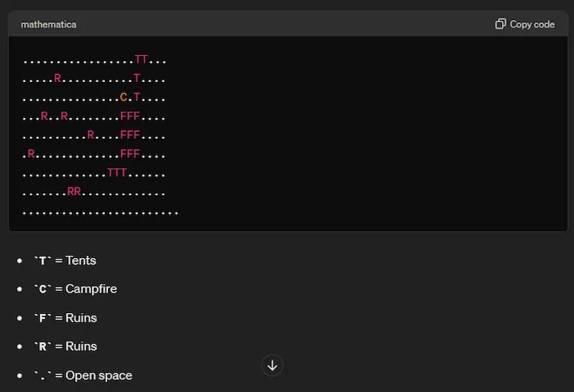Click the inline code R in the legend
Viewport: 574px width, 392px height.
[x=42, y=347]
